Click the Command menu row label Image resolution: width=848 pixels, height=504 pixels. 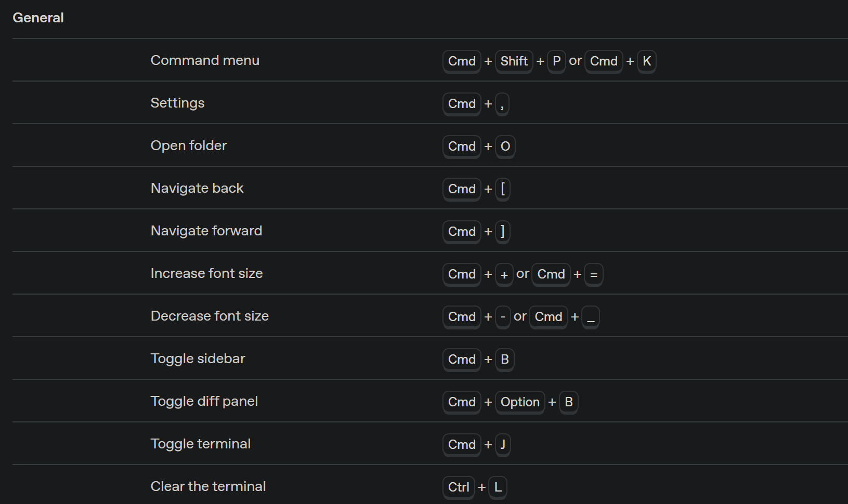[205, 60]
